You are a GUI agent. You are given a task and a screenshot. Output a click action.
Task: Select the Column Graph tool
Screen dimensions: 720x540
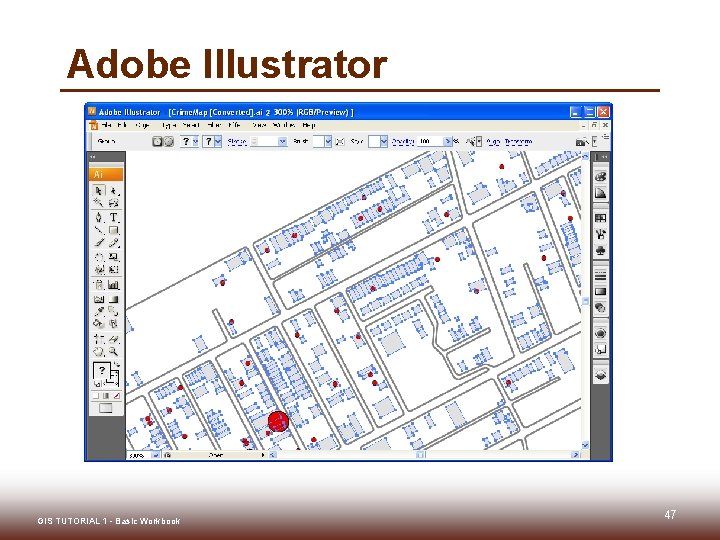(113, 285)
